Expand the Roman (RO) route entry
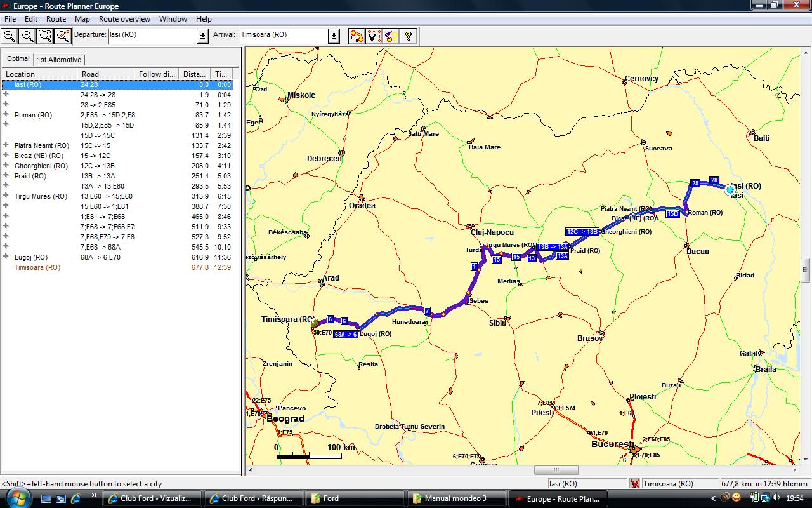Screen dimensions: 812x508 coord(6,115)
